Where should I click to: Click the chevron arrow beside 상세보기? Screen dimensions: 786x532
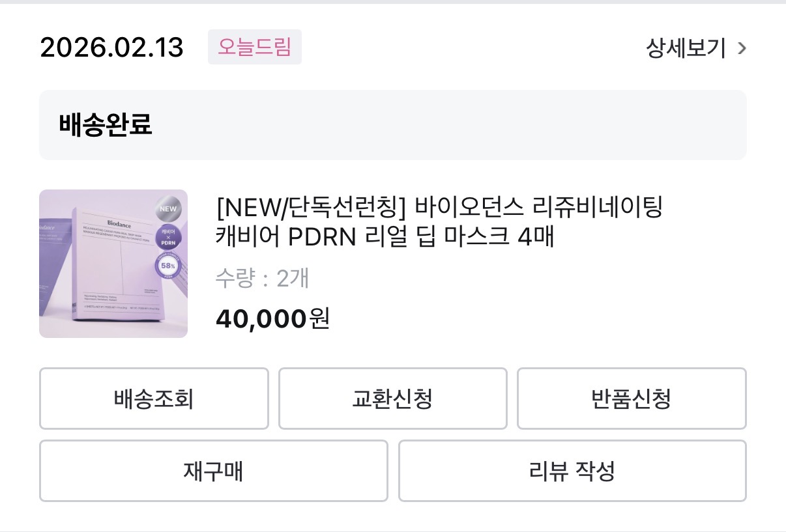point(742,48)
